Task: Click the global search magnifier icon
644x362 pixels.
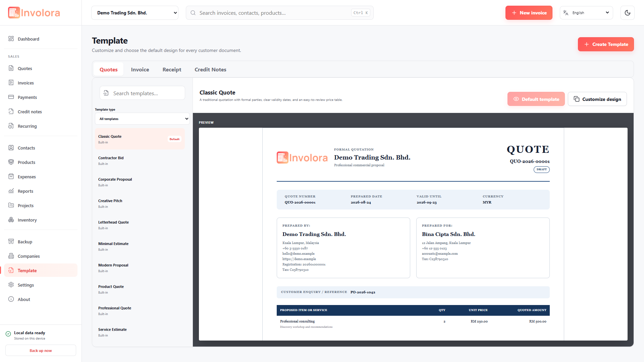Action: point(193,13)
